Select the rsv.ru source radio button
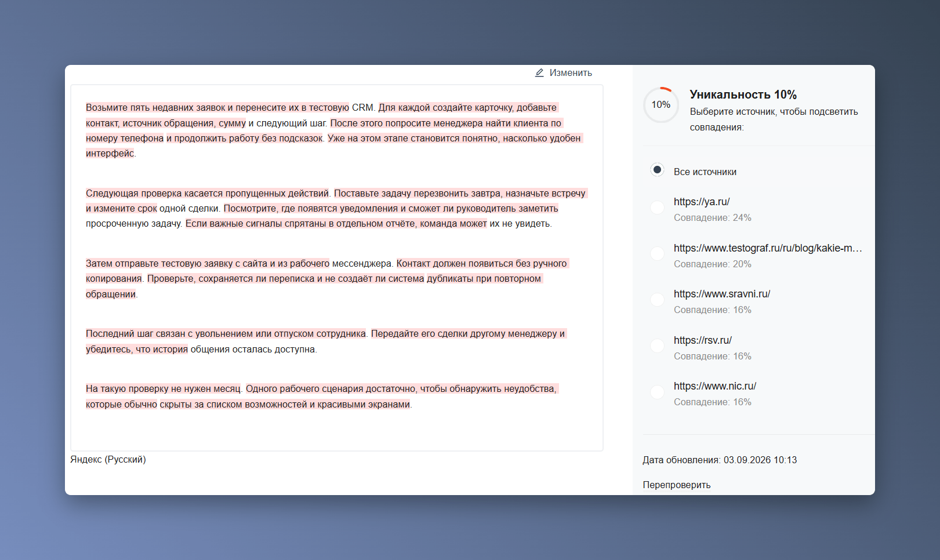 coord(657,346)
